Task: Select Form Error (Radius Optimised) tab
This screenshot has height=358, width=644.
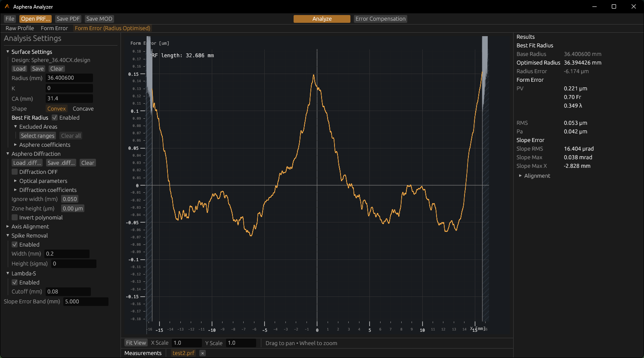Action: pos(112,28)
